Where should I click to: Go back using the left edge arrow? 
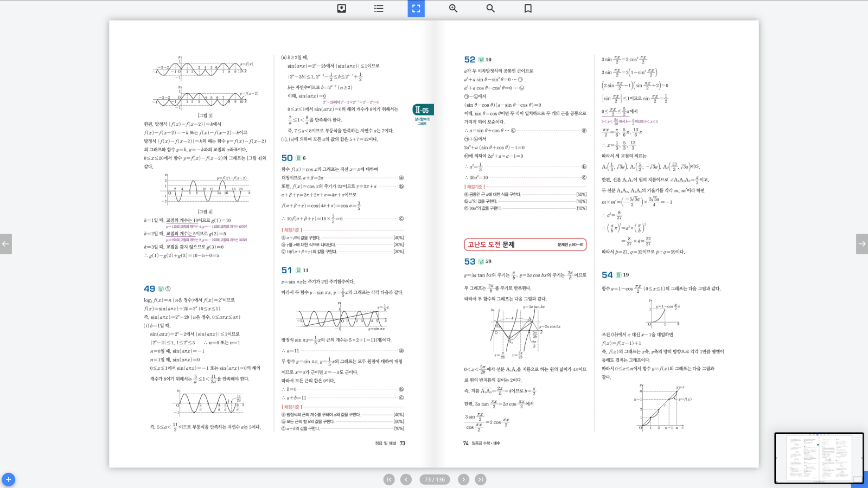[x=6, y=244]
